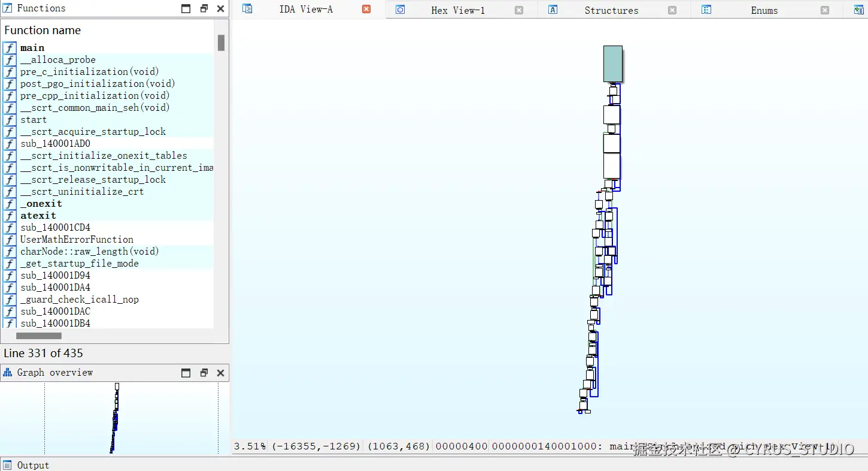
Task: Click function icon beside _guard_check_icall_nop
Action: [x=10, y=300]
